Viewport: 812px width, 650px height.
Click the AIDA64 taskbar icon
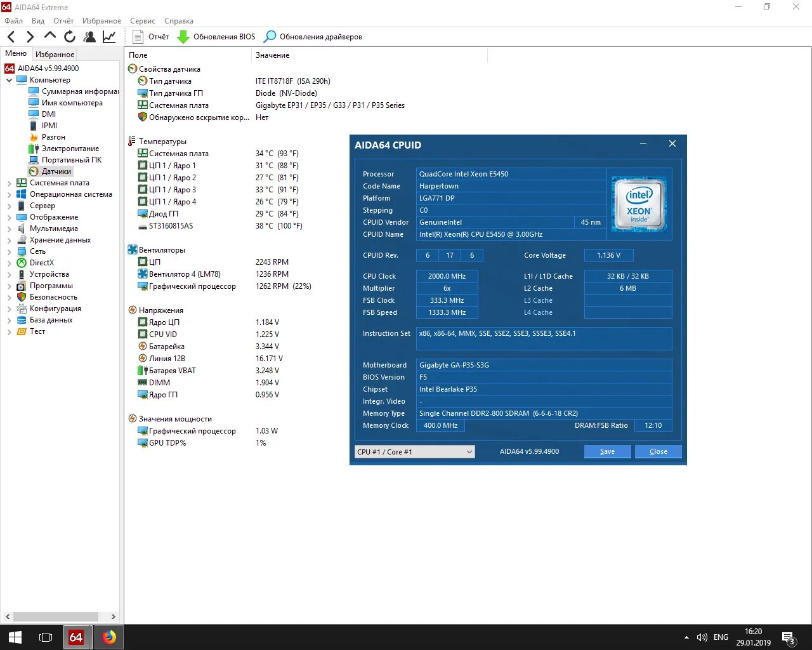click(x=76, y=637)
